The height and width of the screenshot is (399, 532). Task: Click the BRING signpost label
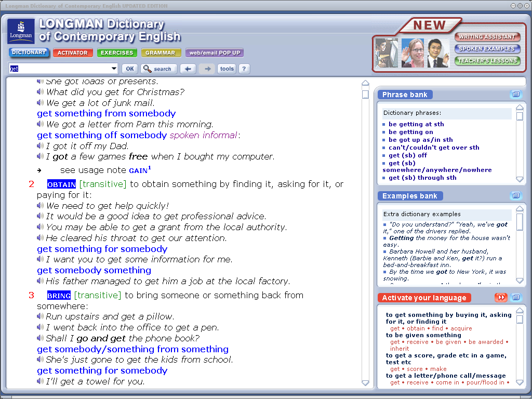[x=59, y=296]
